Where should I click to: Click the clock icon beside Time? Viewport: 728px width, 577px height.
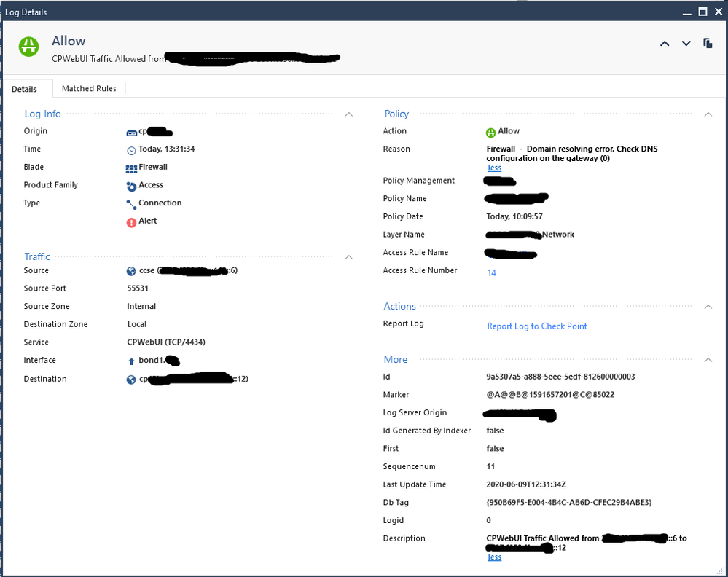[x=131, y=150]
